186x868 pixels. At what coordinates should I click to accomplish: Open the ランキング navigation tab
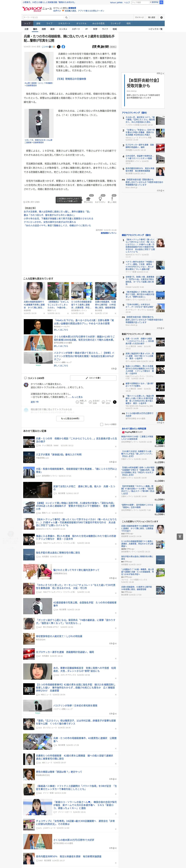[115, 24]
